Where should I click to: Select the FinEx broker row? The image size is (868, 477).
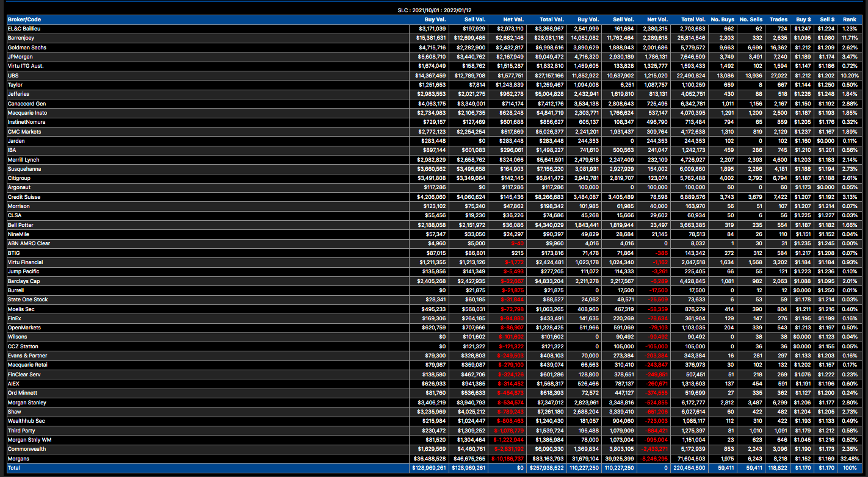(433, 318)
